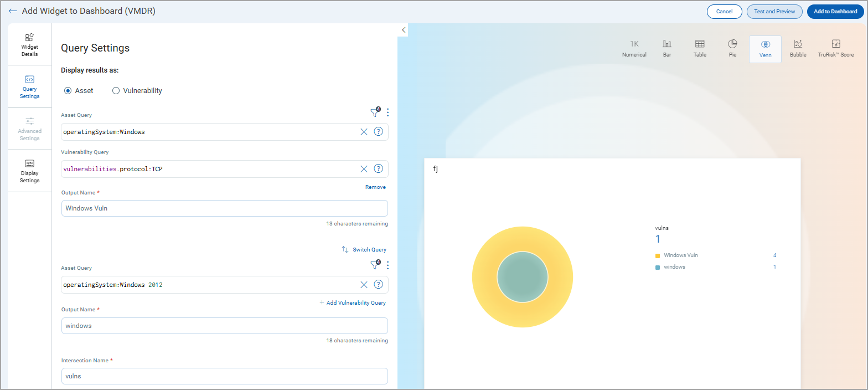Click the Switch Query link
The width and height of the screenshot is (868, 390).
tap(364, 250)
